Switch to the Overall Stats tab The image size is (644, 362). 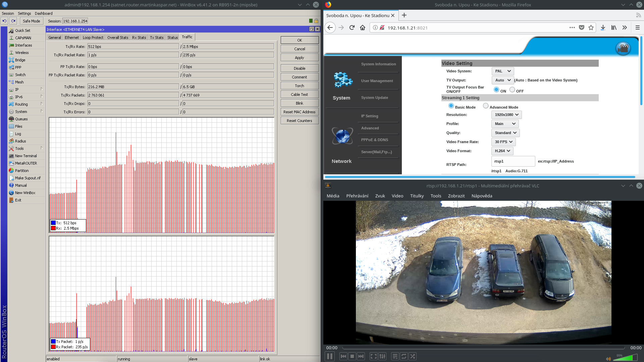click(118, 38)
